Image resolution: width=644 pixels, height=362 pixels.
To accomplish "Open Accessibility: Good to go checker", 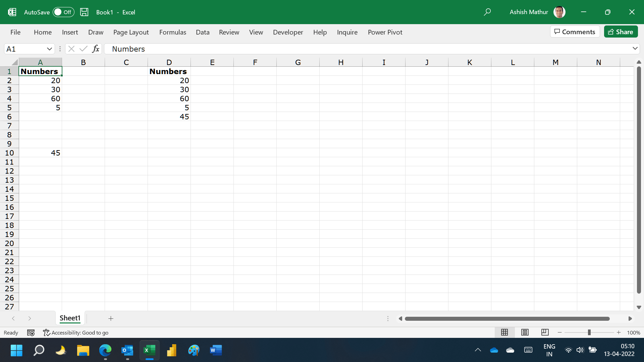I will (76, 333).
